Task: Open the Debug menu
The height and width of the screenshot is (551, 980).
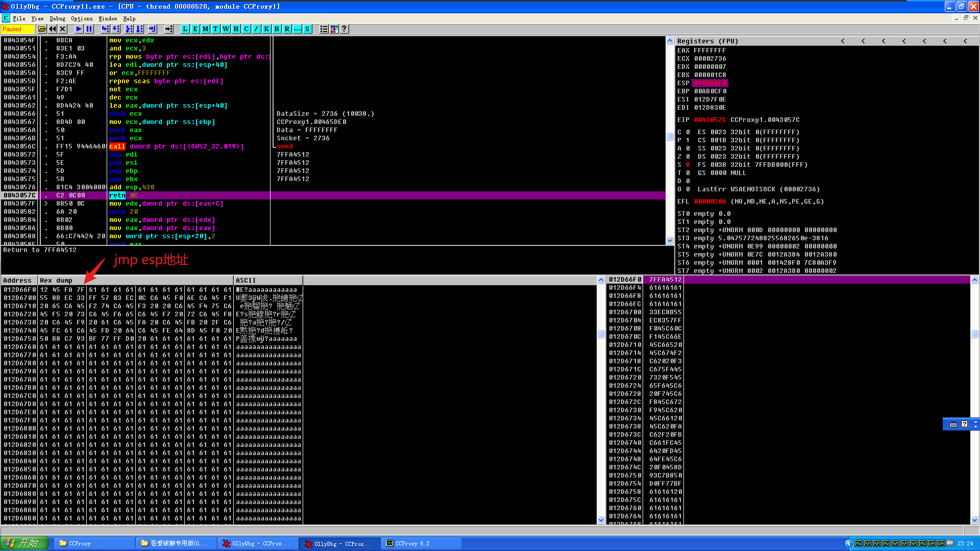Action: click(57, 18)
